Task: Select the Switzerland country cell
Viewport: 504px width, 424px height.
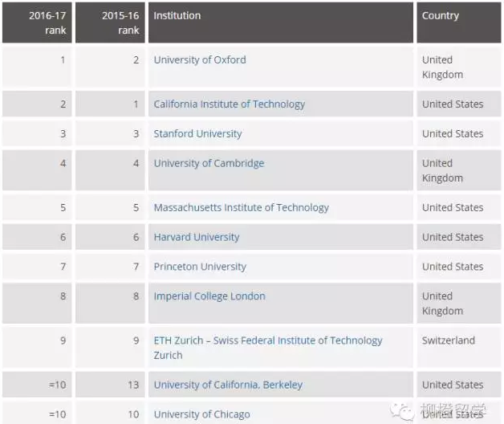Action: pos(459,348)
